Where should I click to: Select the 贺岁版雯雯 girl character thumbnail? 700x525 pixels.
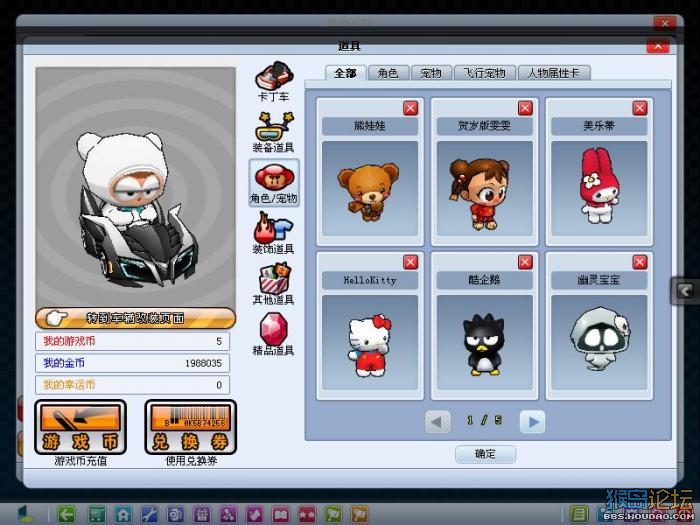click(484, 188)
